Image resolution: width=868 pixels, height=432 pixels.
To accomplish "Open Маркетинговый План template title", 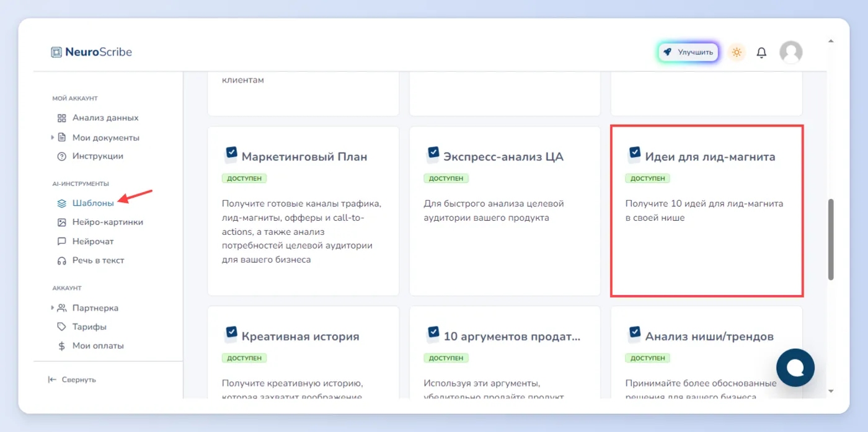I will click(304, 157).
